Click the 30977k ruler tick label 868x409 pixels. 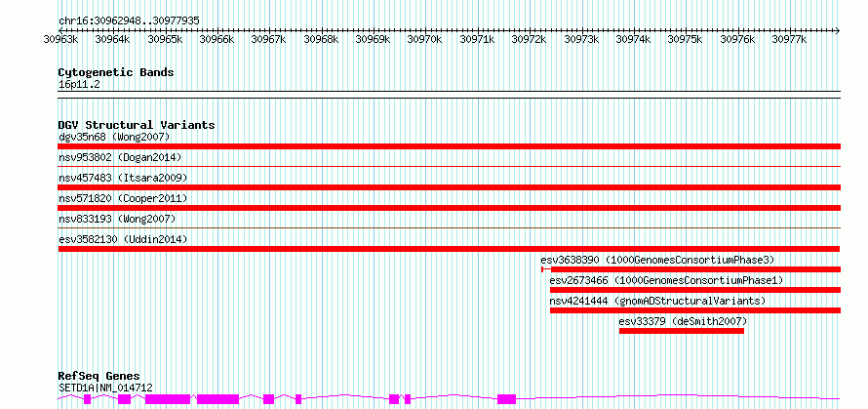pos(790,39)
